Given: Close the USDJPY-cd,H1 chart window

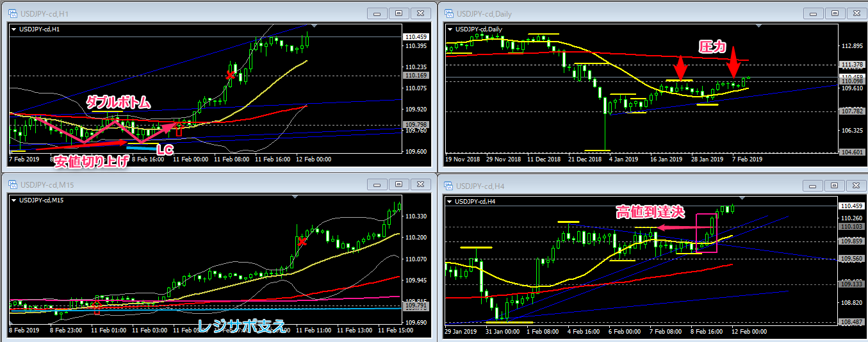Looking at the screenshot, I should click(x=420, y=13).
